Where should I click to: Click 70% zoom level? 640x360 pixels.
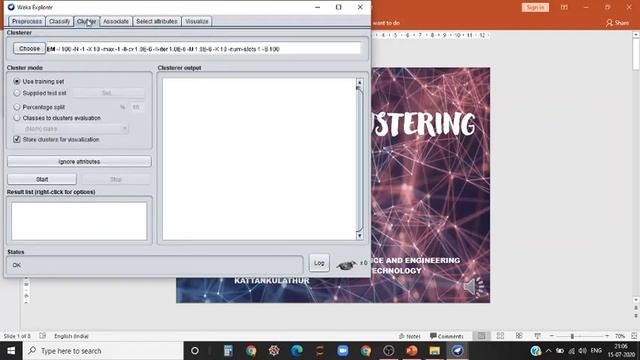click(620, 336)
